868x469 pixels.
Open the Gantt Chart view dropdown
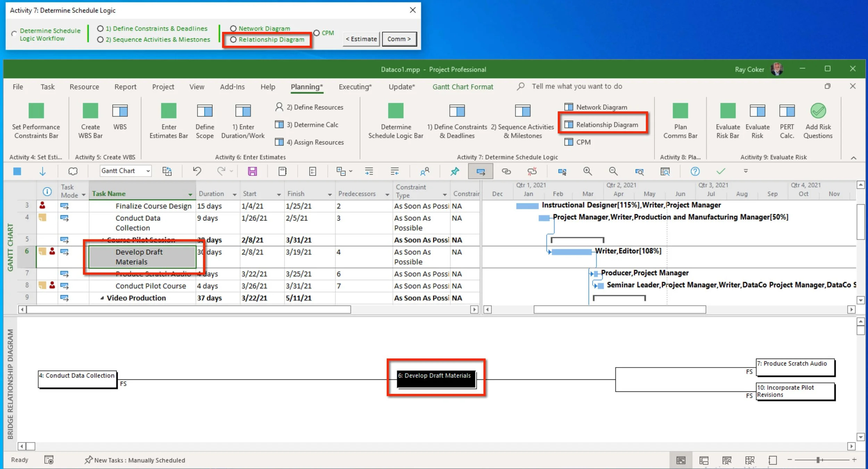tap(148, 171)
